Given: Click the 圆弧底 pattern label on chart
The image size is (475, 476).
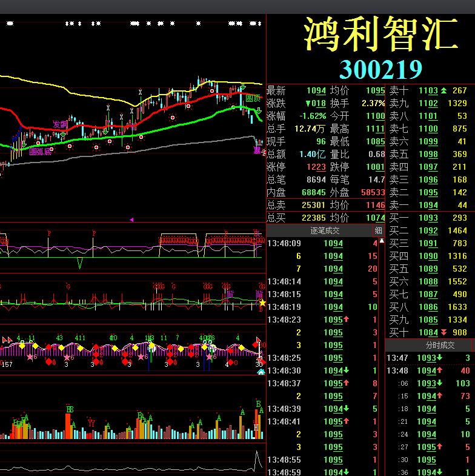Looking at the screenshot, I should pos(40,152).
